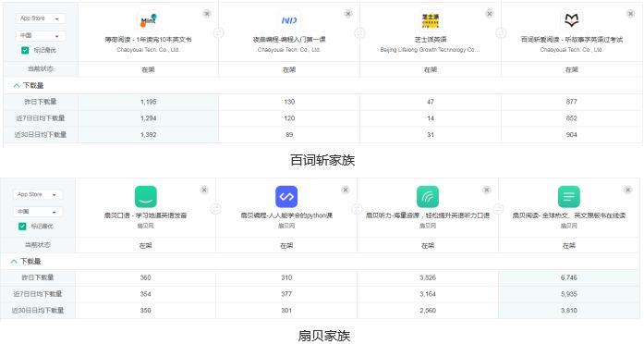Open 扇贝口语 - 学习地道英语发音 title
Image resolution: width=644 pixels, height=344 pixels.
point(145,215)
